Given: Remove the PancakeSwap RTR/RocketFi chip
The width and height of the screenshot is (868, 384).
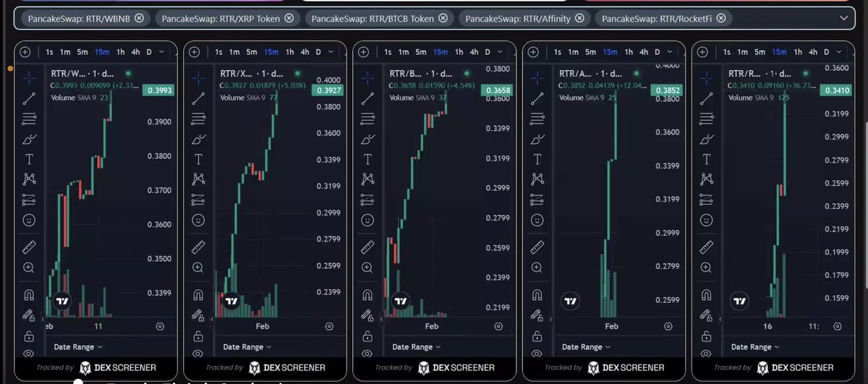Looking at the screenshot, I should pos(722,18).
